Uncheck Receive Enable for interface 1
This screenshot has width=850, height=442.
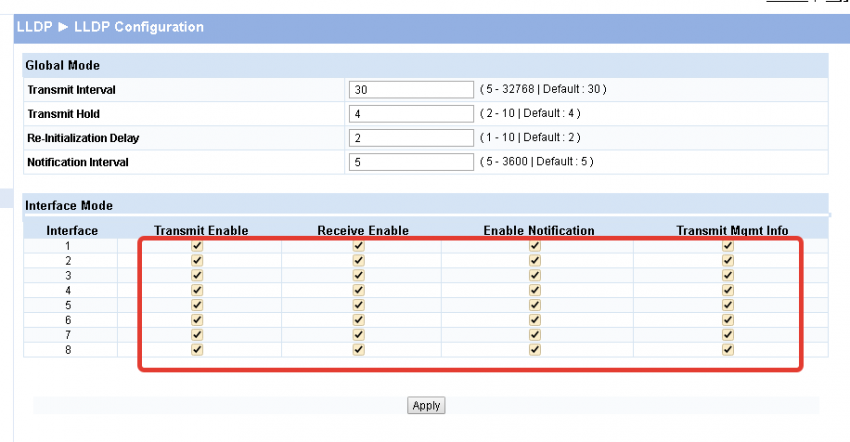(x=359, y=245)
